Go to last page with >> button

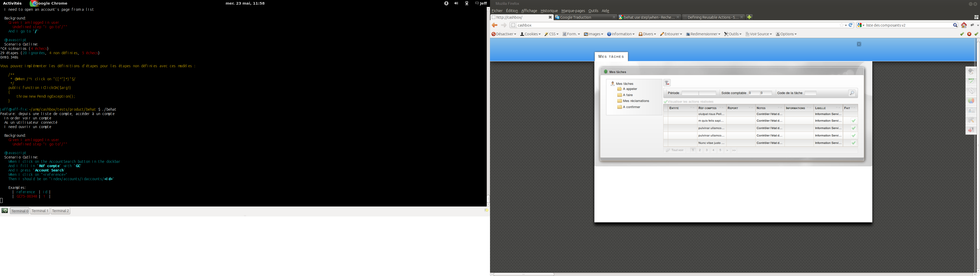[x=734, y=151]
